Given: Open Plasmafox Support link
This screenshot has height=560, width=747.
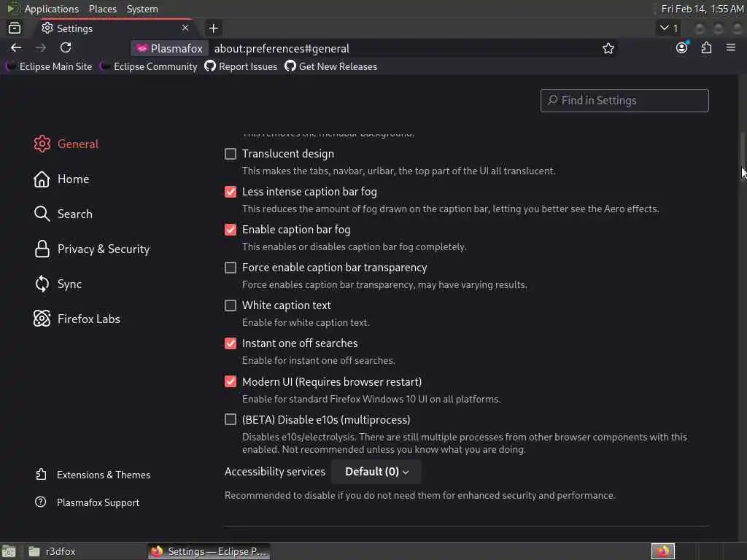Looking at the screenshot, I should click(88, 502).
